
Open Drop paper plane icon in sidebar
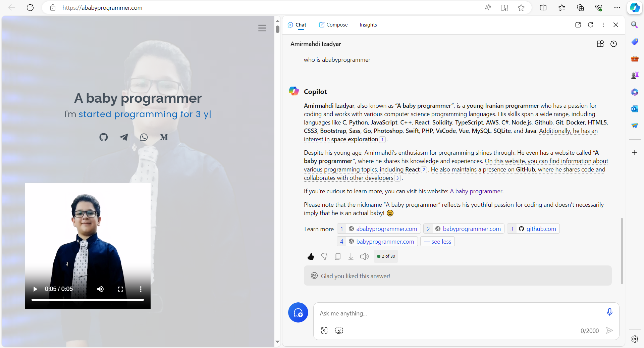(x=634, y=126)
